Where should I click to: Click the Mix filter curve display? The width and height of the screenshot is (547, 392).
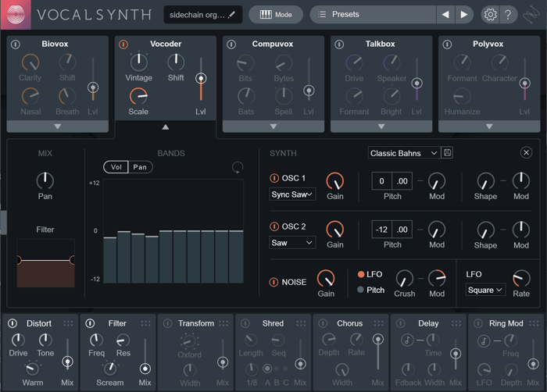click(45, 263)
